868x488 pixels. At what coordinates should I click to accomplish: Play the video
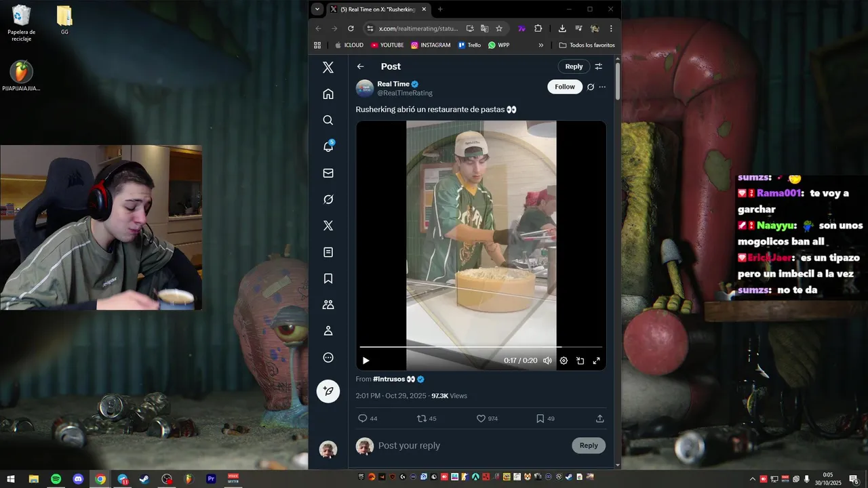coord(366,361)
